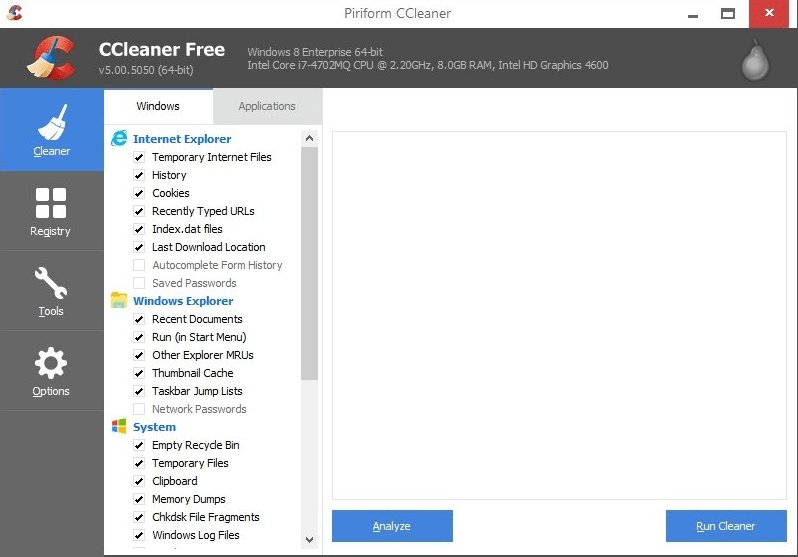The height and width of the screenshot is (557, 798).
Task: Maximize the CCleaner window
Action: 728,14
